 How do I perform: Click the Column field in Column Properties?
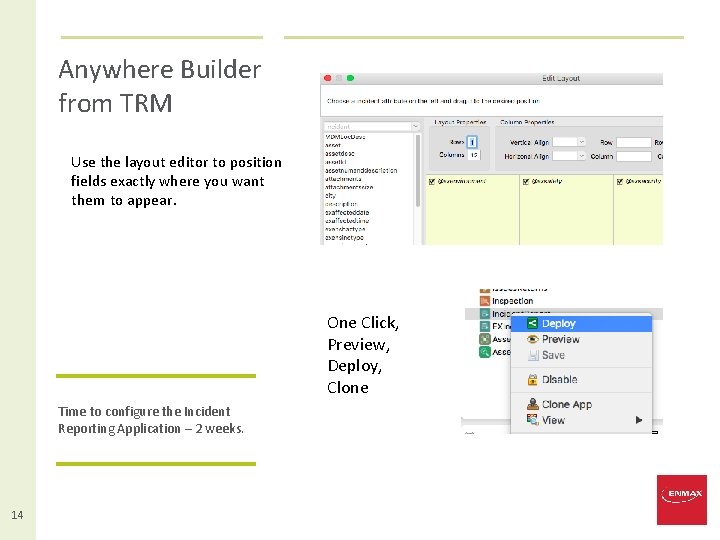pyautogui.click(x=634, y=156)
